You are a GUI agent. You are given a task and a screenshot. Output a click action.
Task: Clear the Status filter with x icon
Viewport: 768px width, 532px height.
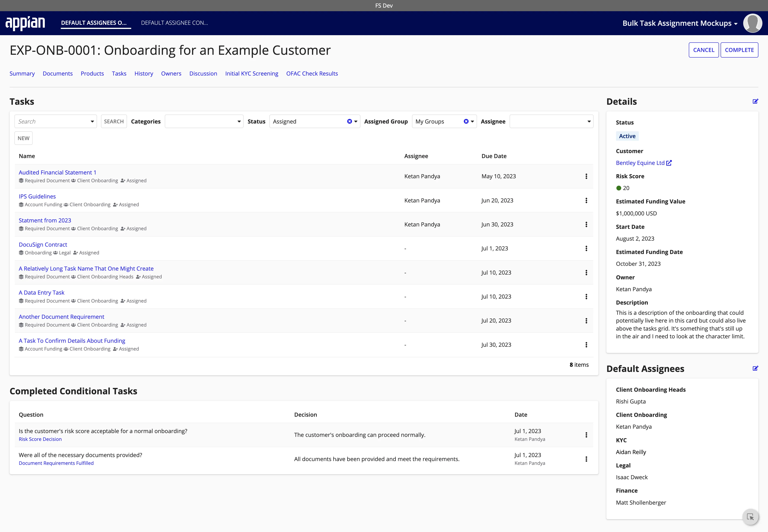coord(350,121)
